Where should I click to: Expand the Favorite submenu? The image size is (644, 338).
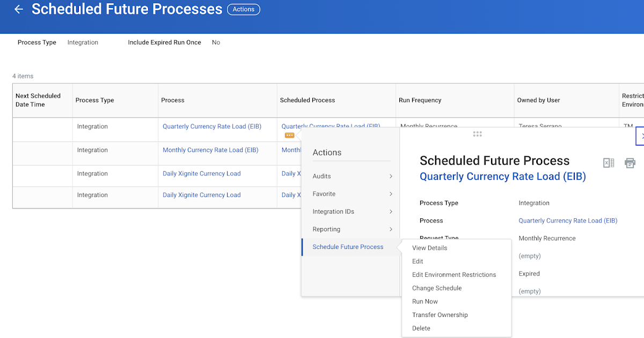(x=324, y=194)
